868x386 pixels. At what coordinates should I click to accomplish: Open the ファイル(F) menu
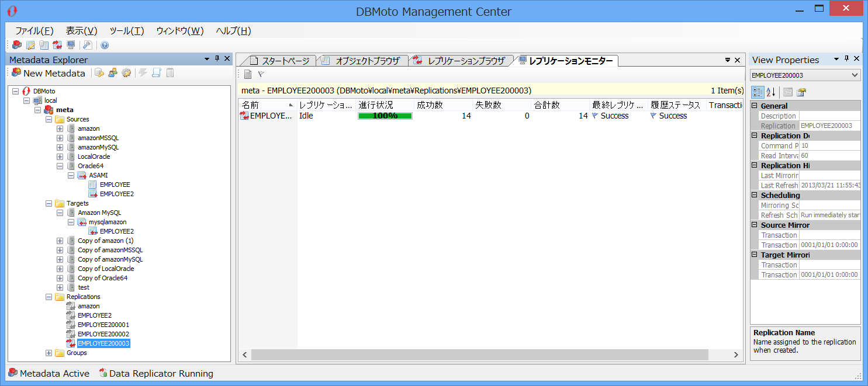(34, 31)
